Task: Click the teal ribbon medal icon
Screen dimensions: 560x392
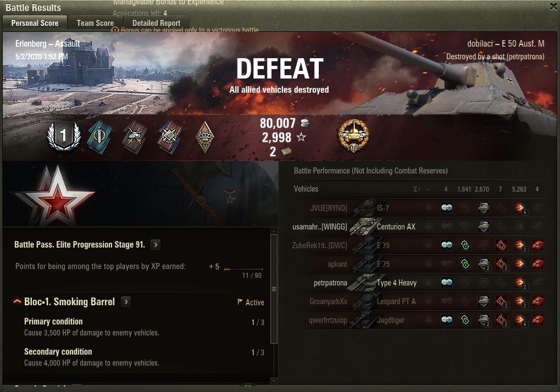Action: coord(99,137)
